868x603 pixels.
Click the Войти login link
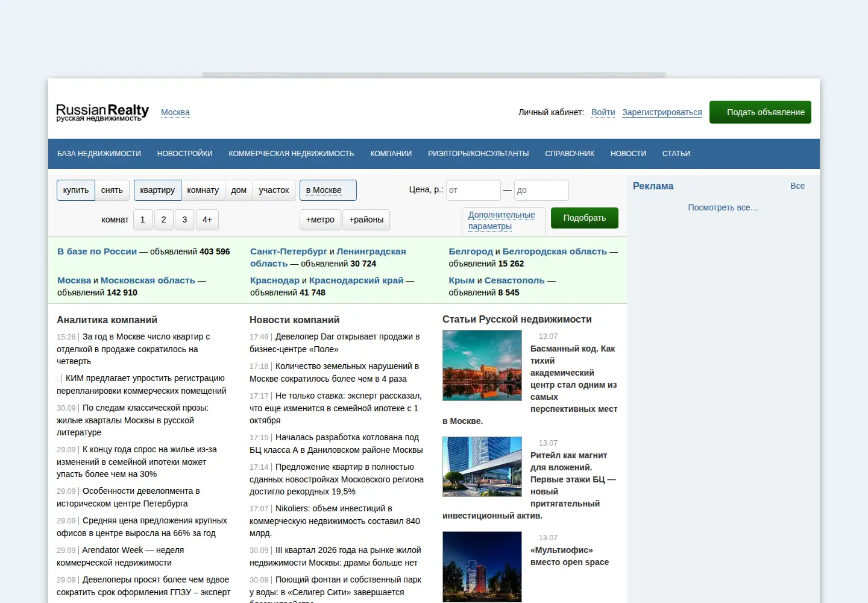point(603,112)
